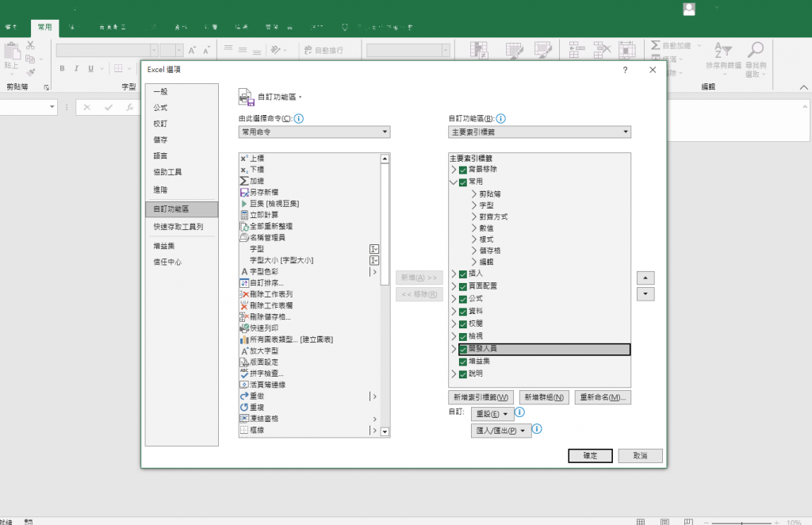
Task: Select the 全部重新整理 refresh all command
Action: click(x=266, y=226)
